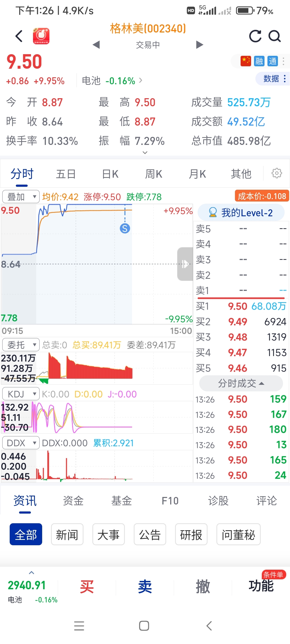Image resolution: width=290 pixels, height=644 pixels.
Task: Open the 叠加 overlay dropdown
Action: pos(21,197)
